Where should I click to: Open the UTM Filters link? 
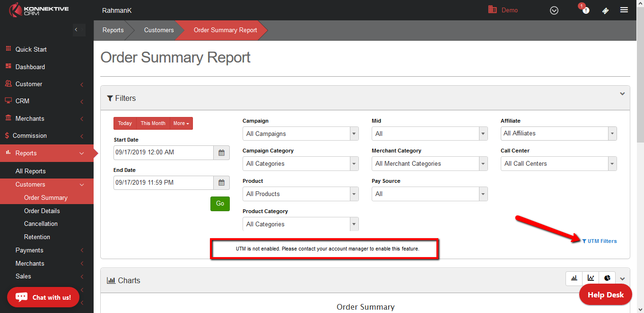pyautogui.click(x=600, y=241)
